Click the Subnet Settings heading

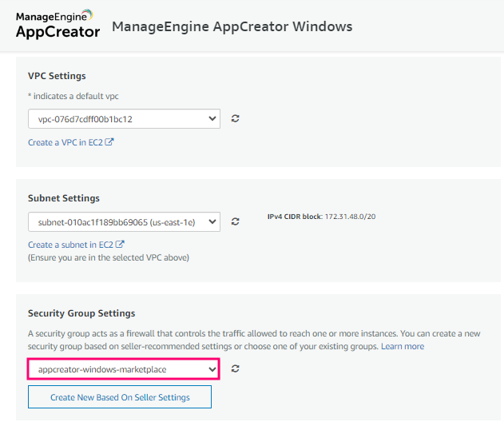(64, 198)
